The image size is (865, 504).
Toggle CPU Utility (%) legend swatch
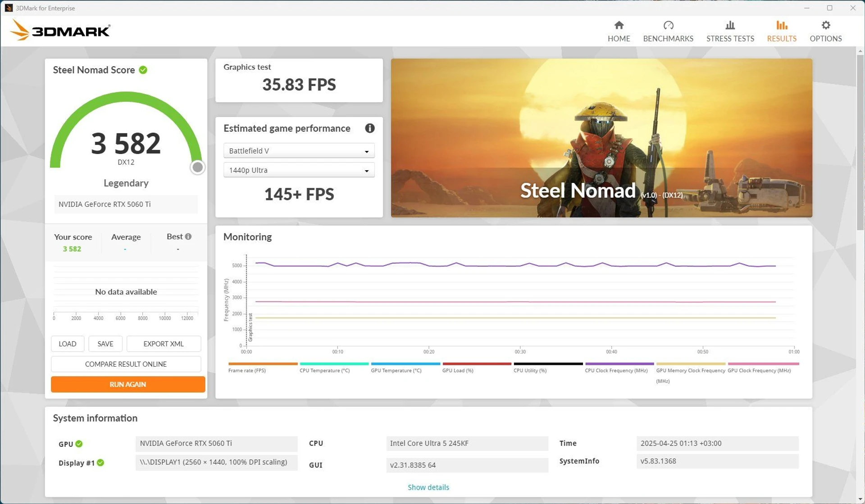click(548, 363)
